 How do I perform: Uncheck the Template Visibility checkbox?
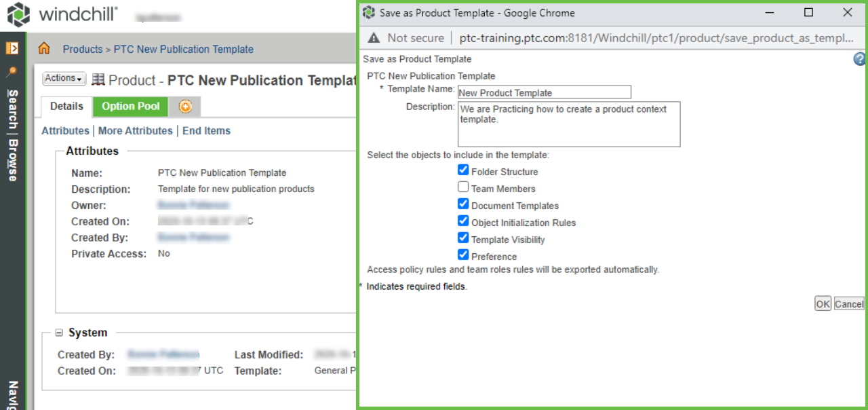[463, 238]
